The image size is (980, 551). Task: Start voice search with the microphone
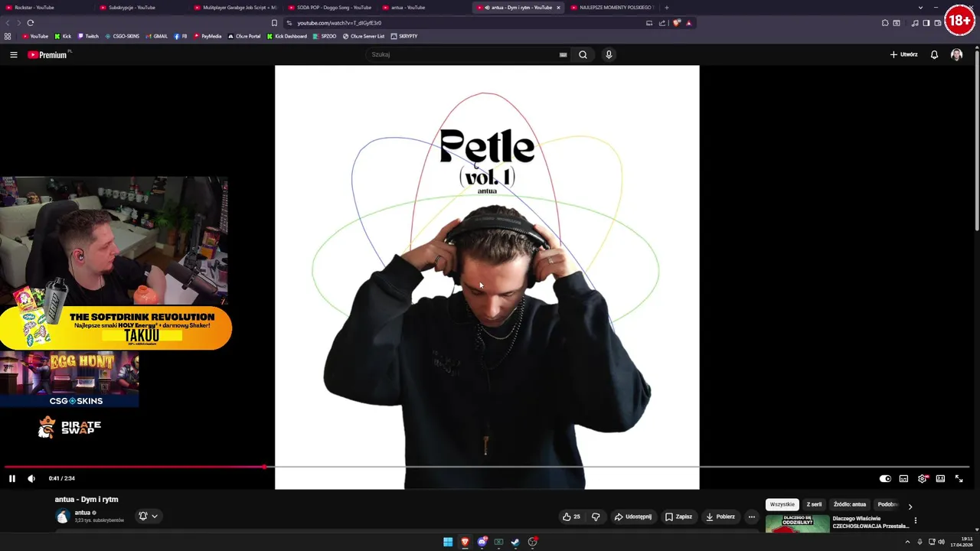coord(609,54)
